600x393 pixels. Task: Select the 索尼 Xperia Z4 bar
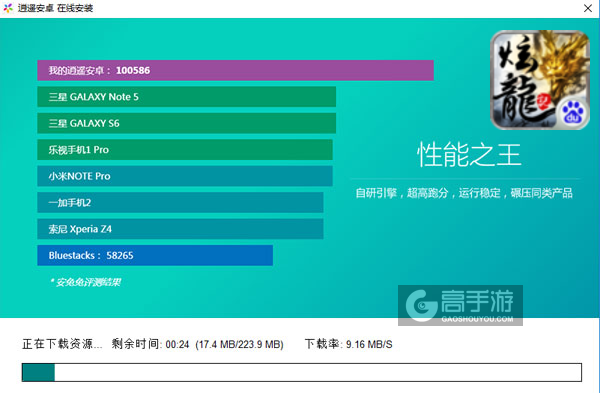[x=180, y=229]
